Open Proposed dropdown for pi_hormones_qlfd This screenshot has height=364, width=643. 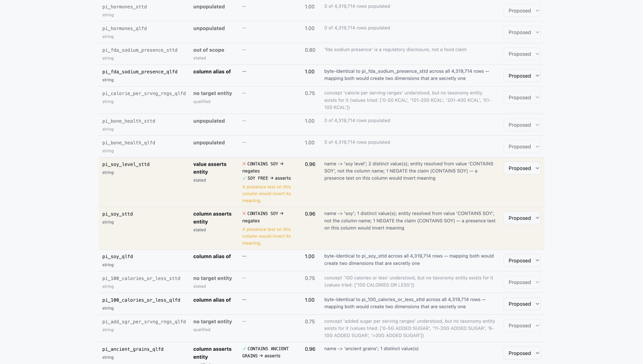click(522, 32)
